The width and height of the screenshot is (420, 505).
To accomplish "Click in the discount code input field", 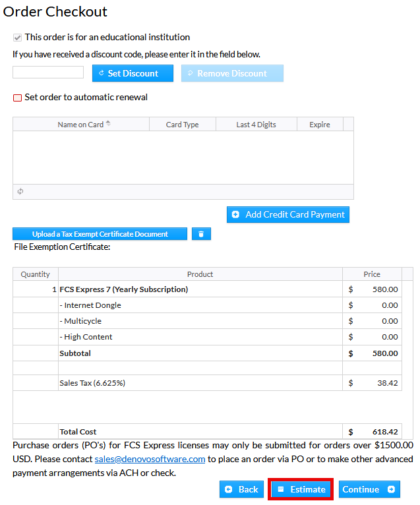I will pyautogui.click(x=48, y=73).
